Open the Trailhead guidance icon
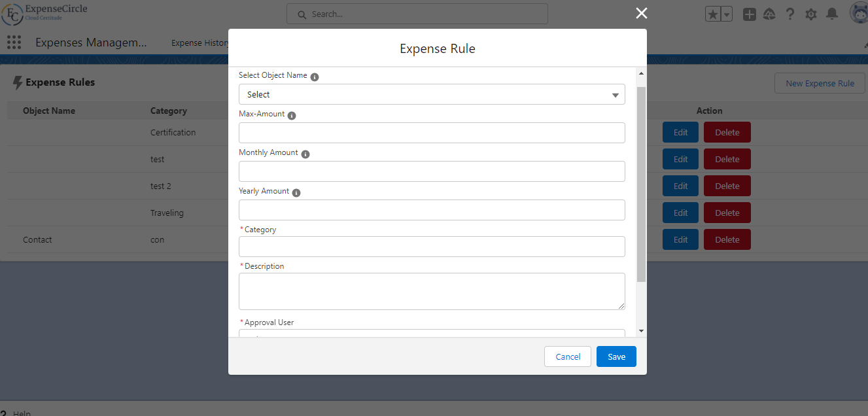The width and height of the screenshot is (868, 416). [770, 14]
